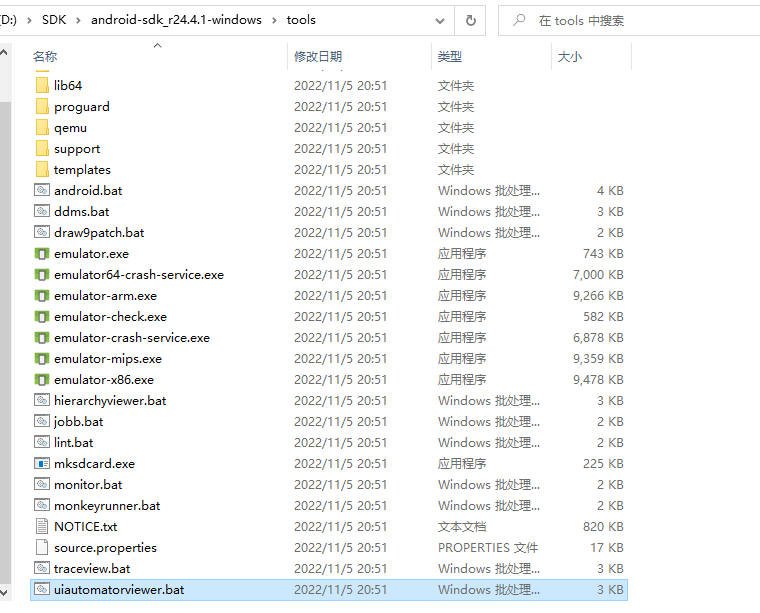This screenshot has width=760, height=613.
Task: Click the emulator-mips.exe icon
Action: click(x=42, y=358)
